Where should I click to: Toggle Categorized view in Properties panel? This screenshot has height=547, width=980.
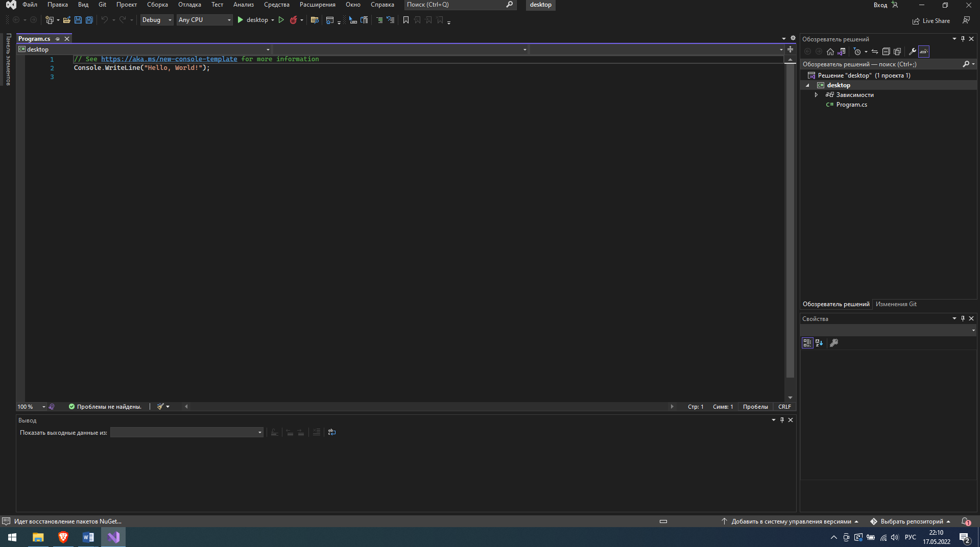click(807, 343)
